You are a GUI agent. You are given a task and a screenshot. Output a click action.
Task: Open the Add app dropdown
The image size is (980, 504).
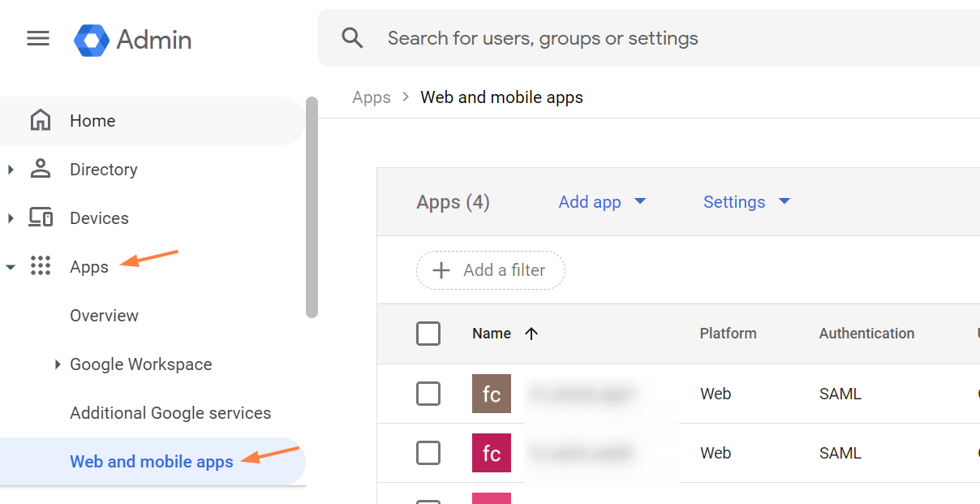[x=602, y=201]
